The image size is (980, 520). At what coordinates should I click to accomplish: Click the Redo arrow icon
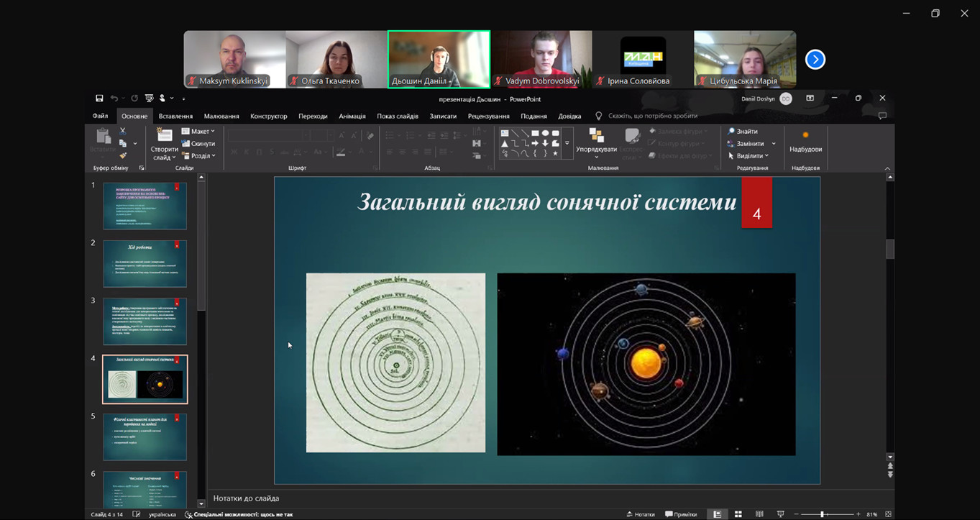tap(134, 99)
